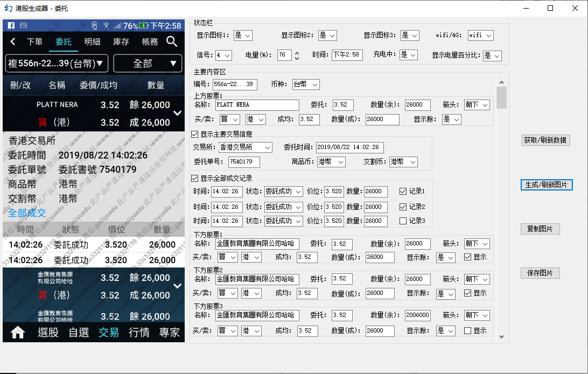Tap the home icon in bottom bar
The width and height of the screenshot is (588, 374).
pyautogui.click(x=18, y=333)
